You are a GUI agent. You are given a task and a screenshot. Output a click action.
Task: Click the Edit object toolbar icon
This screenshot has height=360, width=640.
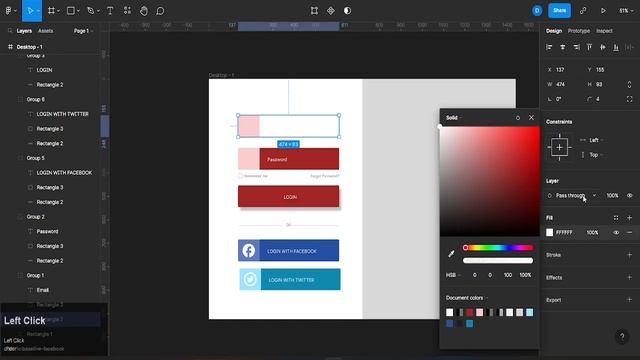point(314,11)
